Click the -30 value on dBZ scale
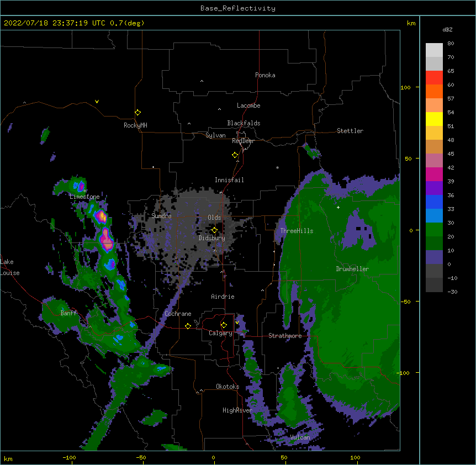 point(452,292)
